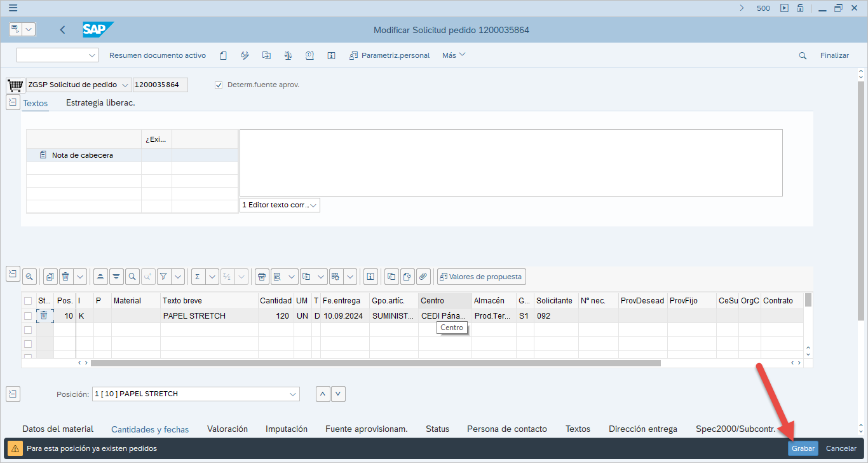The height and width of the screenshot is (463, 868).
Task: Click the paperclip attachment icon
Action: tap(423, 277)
